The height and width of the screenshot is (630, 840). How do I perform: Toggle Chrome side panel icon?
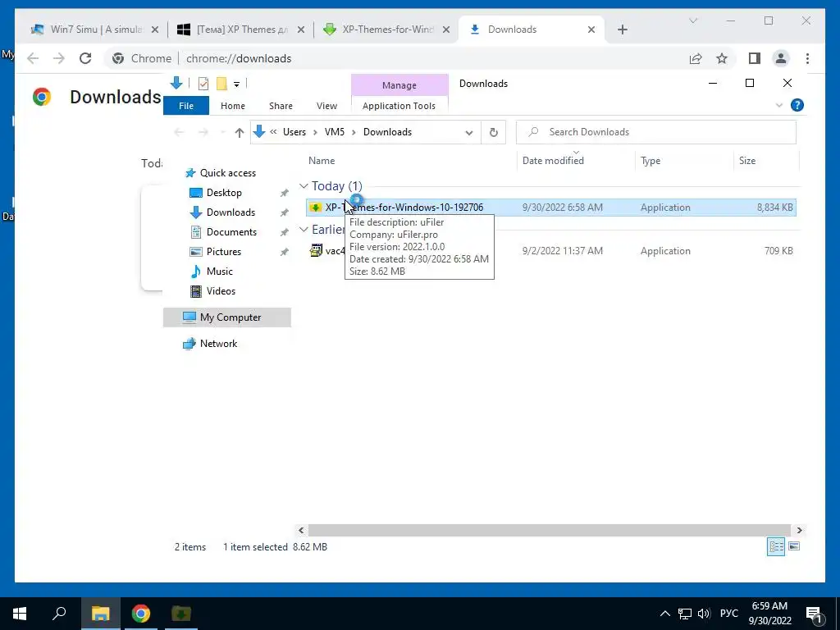pyautogui.click(x=755, y=58)
